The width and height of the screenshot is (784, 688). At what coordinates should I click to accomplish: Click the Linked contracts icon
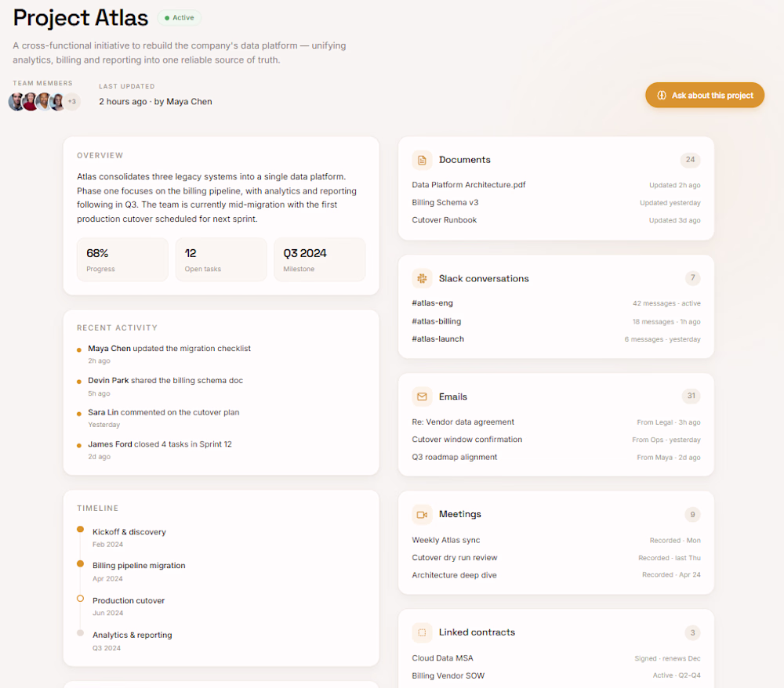click(422, 632)
